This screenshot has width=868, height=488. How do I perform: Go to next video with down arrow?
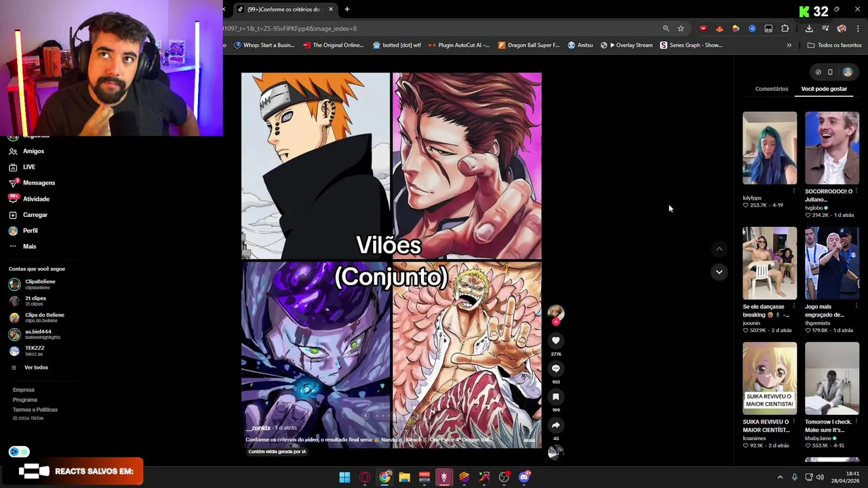click(x=719, y=272)
